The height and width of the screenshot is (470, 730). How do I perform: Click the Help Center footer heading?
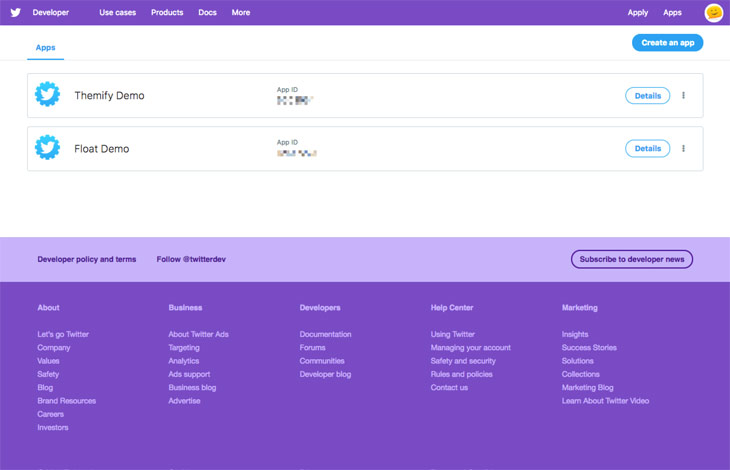[452, 308]
